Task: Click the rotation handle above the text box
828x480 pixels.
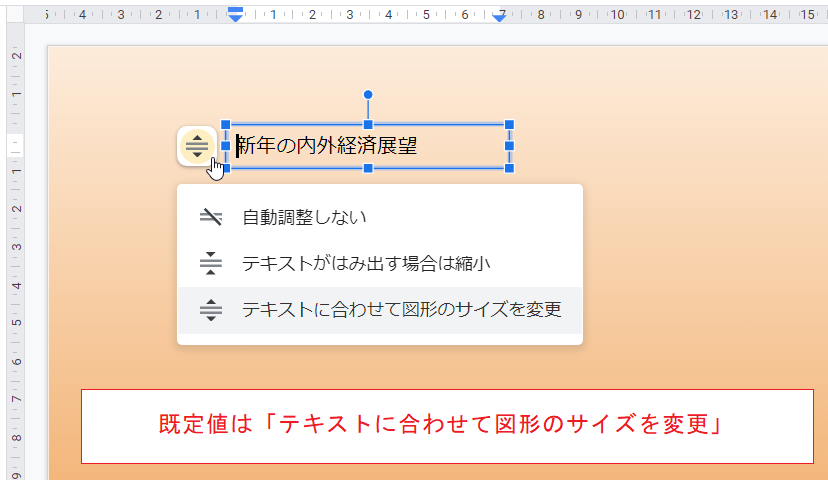Action: 368,95
